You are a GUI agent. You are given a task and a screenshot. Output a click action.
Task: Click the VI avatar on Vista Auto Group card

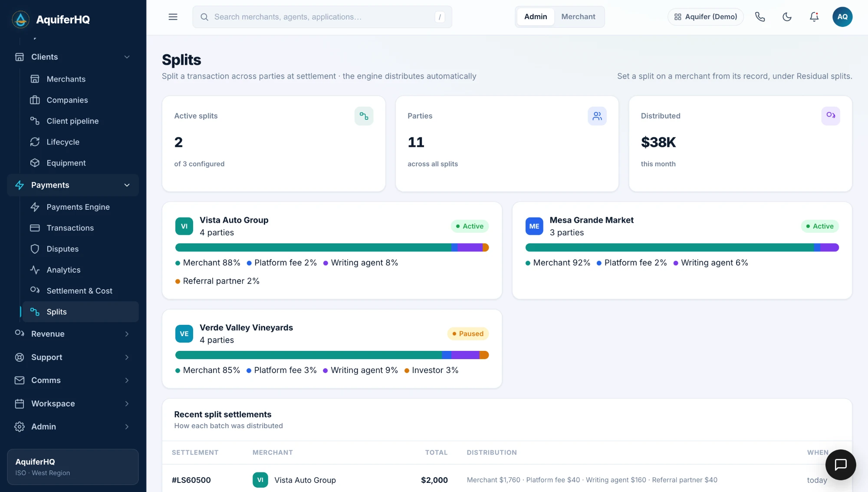click(184, 226)
